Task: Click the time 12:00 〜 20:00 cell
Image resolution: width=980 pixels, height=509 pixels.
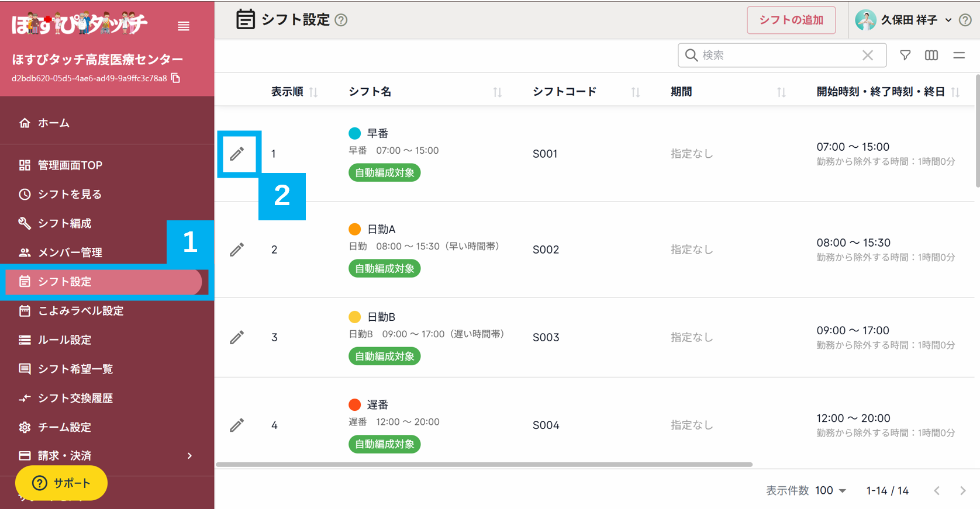Action: (854, 418)
